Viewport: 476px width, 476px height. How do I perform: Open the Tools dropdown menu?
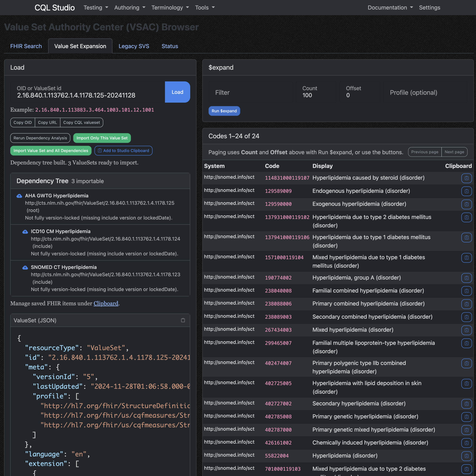click(205, 8)
